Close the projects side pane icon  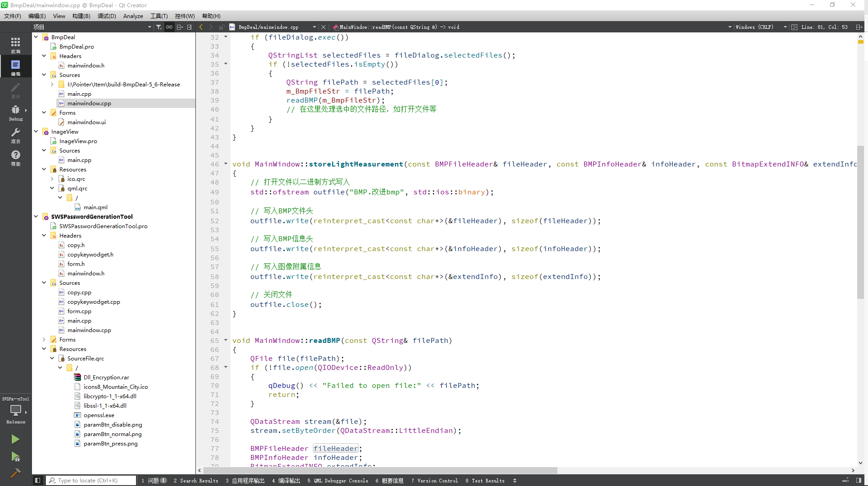click(190, 27)
